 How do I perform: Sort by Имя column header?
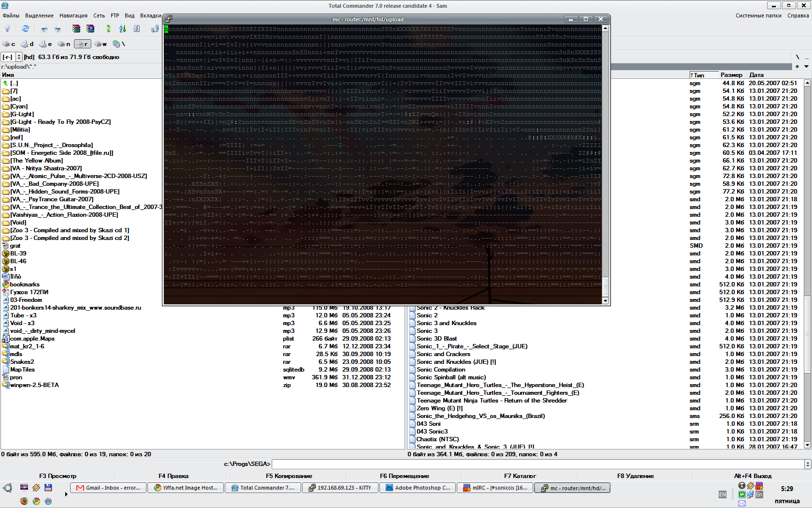point(81,75)
